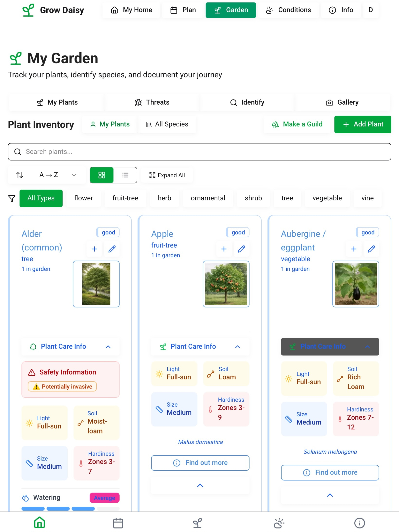Open Conditions in the top navigation

(x=289, y=10)
